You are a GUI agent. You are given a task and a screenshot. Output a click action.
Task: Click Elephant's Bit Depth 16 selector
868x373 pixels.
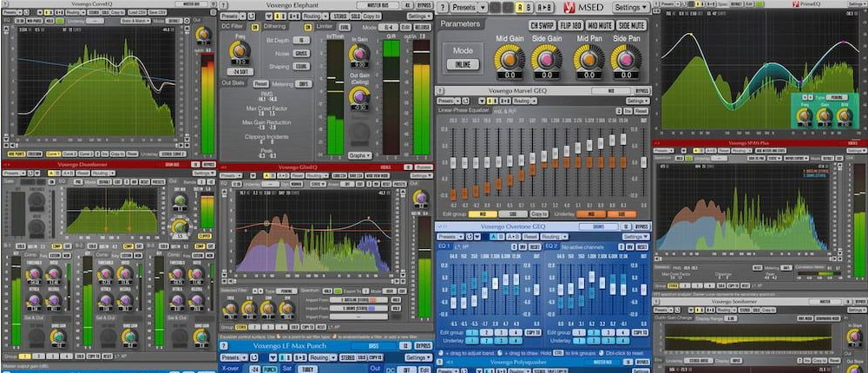tap(301, 41)
